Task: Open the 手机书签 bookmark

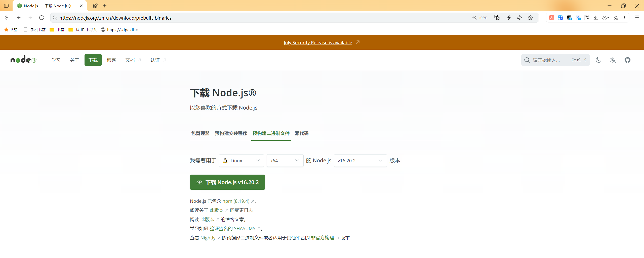Action: click(x=34, y=30)
